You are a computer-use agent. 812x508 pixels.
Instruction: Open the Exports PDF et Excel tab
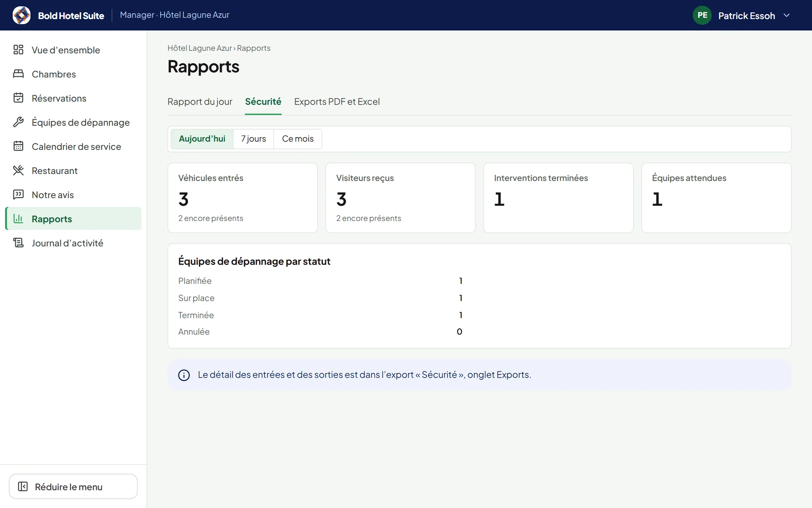click(337, 102)
